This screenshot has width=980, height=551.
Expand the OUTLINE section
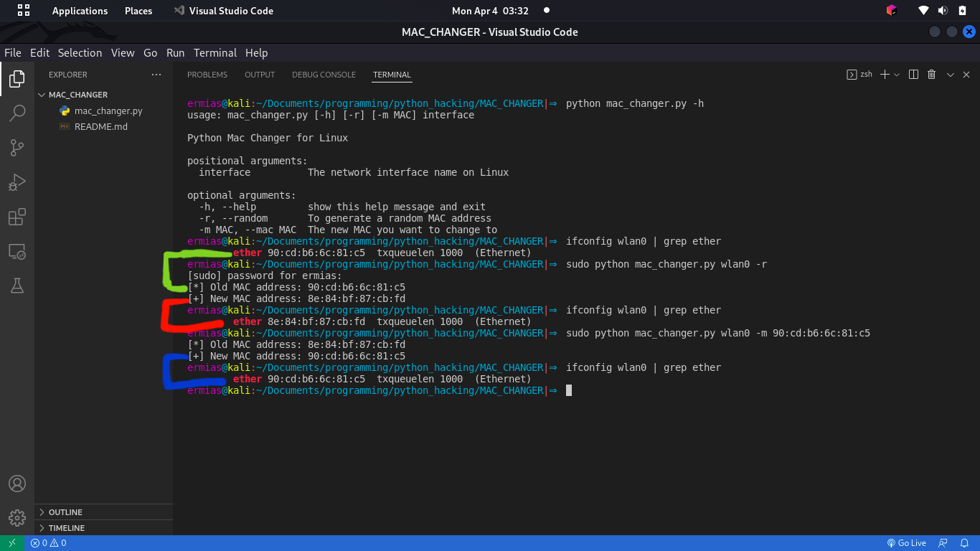[x=103, y=512]
